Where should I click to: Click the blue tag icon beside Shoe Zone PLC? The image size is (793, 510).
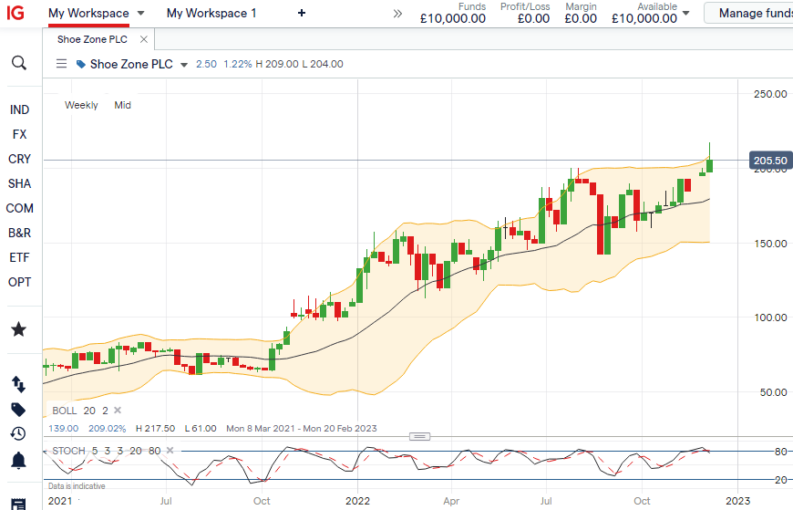pyautogui.click(x=80, y=64)
